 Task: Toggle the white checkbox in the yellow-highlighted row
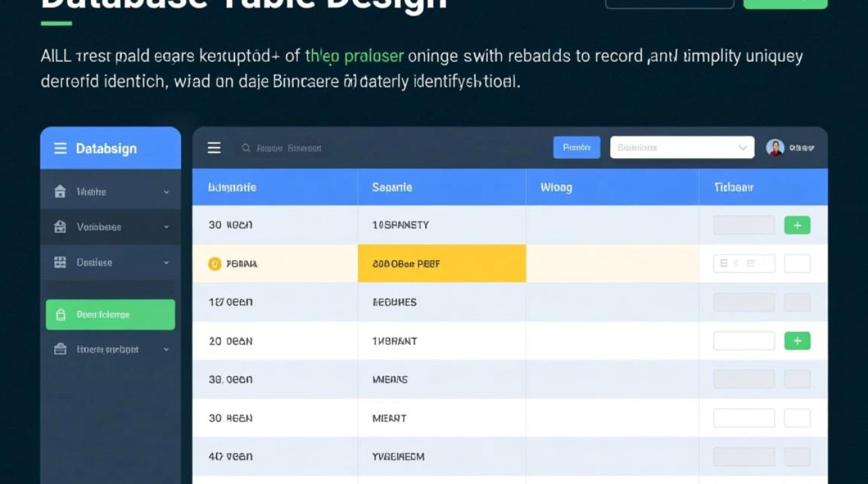pos(797,263)
